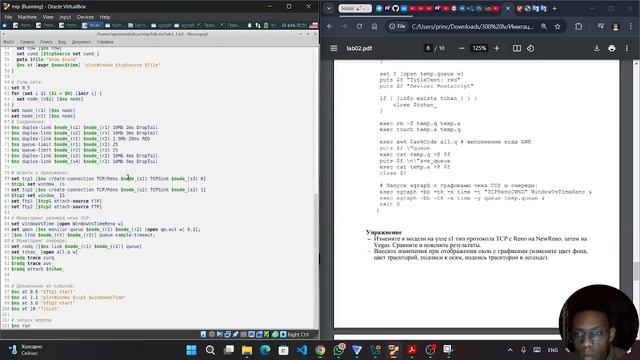Click the ENG language indicator
The image size is (640, 360).
click(x=553, y=350)
